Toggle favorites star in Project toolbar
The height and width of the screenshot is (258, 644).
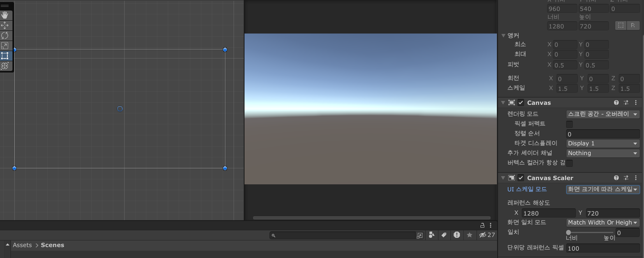click(x=470, y=235)
